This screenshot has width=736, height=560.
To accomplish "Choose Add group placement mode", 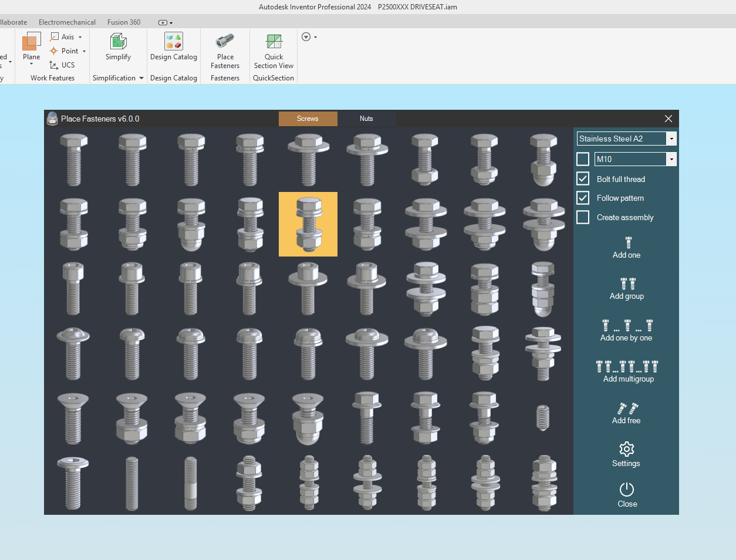I will click(627, 285).
